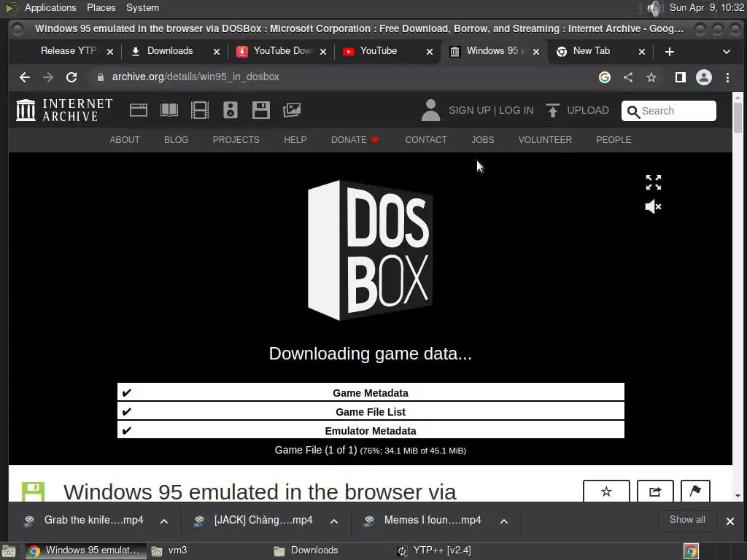
Task: Reload the current page
Action: 71,77
